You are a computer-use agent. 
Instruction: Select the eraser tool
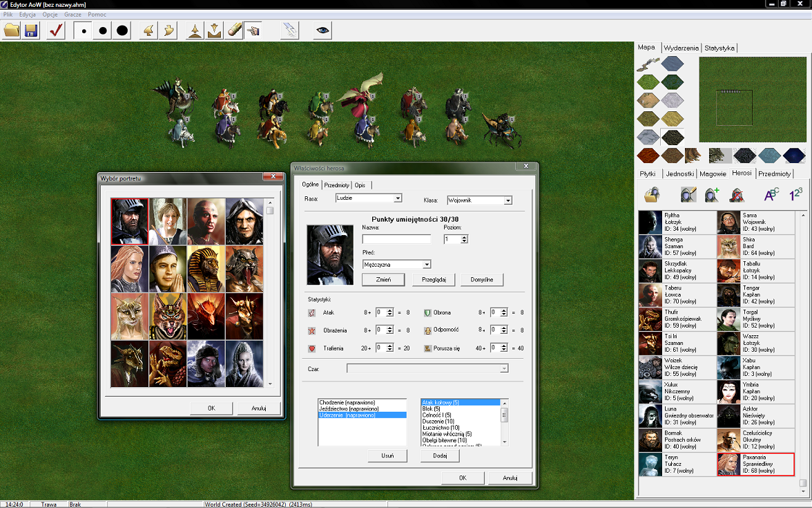(x=233, y=30)
